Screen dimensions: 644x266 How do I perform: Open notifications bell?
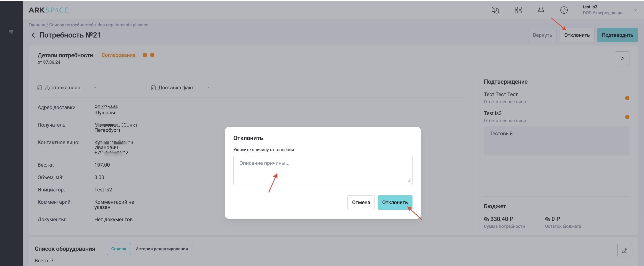point(541,10)
